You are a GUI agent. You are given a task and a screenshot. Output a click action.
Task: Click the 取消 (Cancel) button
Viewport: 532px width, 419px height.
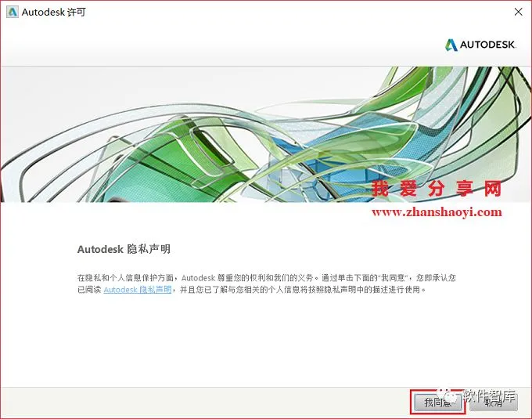point(494,402)
